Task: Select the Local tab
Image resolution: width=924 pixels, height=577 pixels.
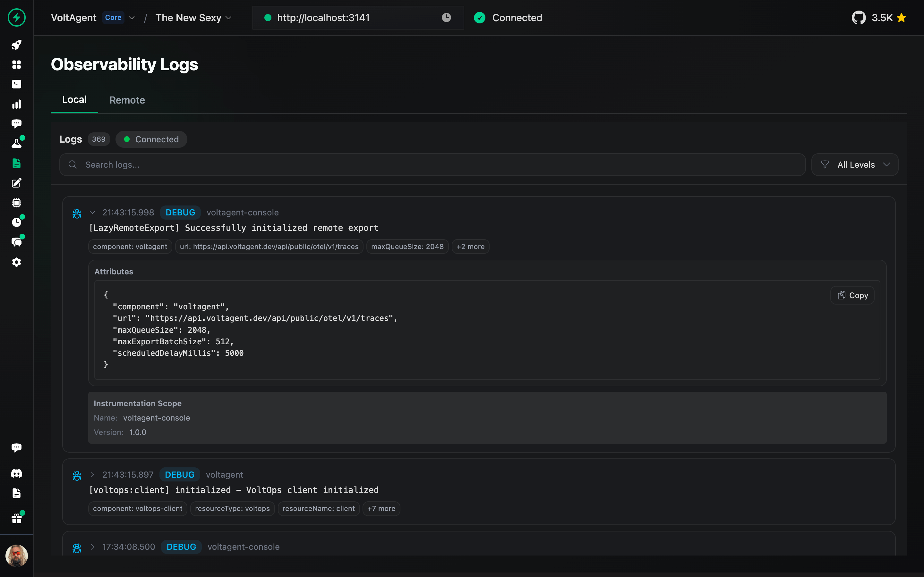Action: [74, 100]
